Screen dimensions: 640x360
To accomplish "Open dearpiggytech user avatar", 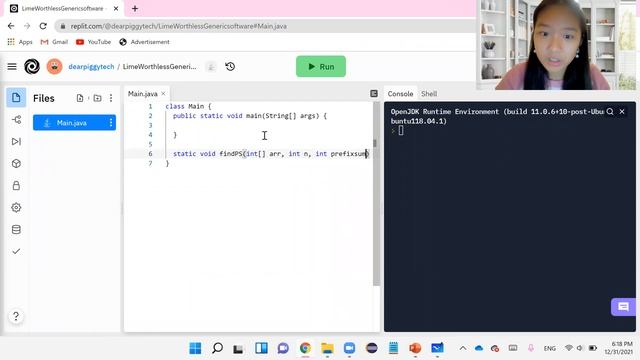I will pos(54,67).
